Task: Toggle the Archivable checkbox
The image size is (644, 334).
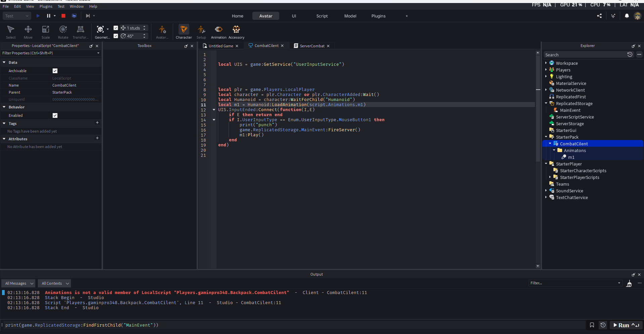Action: tap(55, 71)
